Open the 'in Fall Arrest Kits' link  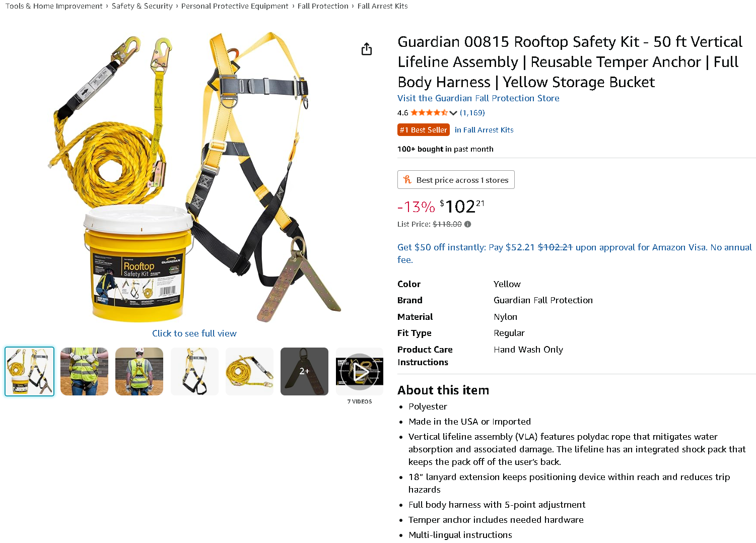484,130
